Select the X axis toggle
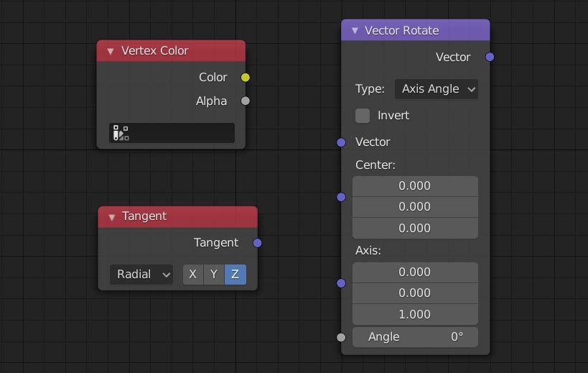This screenshot has height=373, width=588. [x=192, y=275]
